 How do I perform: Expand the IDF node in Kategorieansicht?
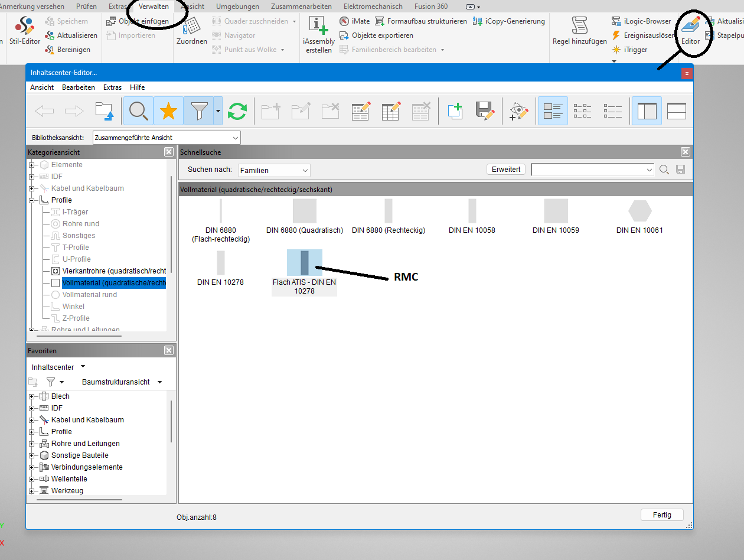(32, 177)
